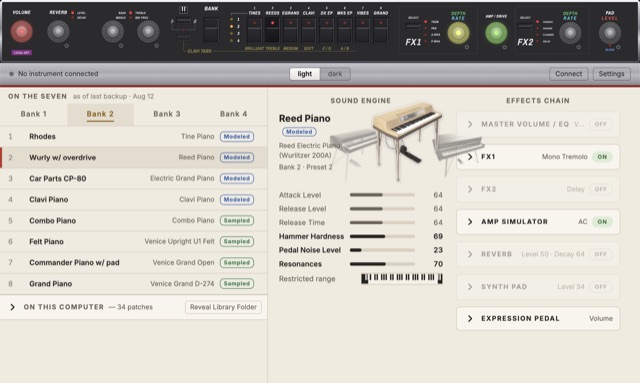
Task: Toggle Master Volume / EQ off switch
Action: pyautogui.click(x=600, y=124)
